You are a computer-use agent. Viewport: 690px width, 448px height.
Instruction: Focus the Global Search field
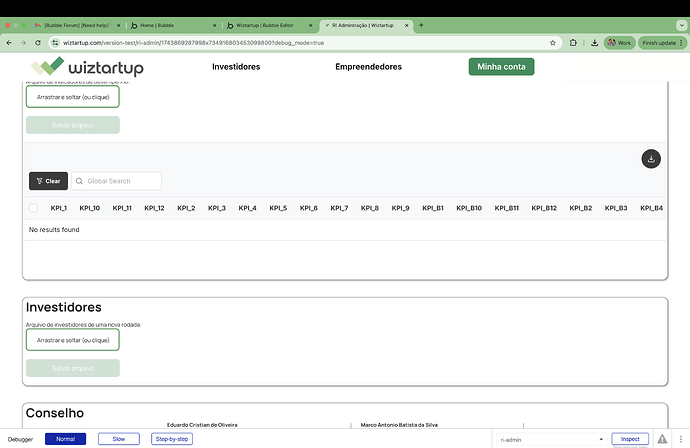pyautogui.click(x=116, y=181)
